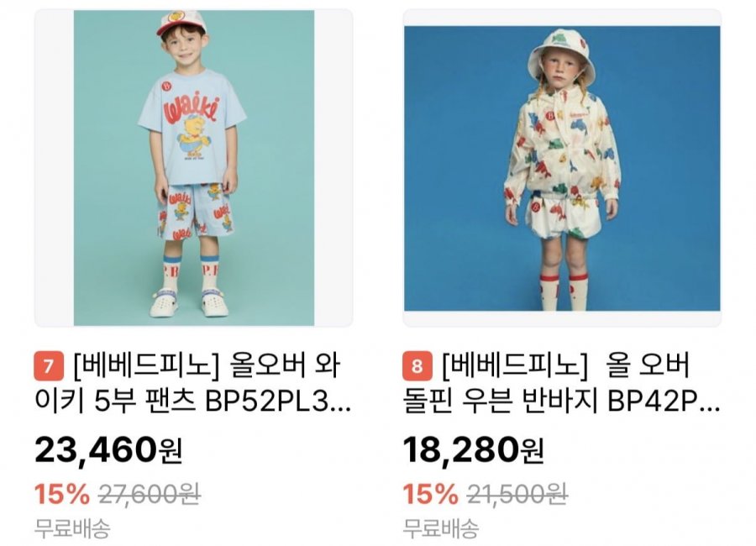Open the 올 오버 돌핀 우븐 반바지 product title
The width and height of the screenshot is (756, 546).
pyautogui.click(x=562, y=383)
